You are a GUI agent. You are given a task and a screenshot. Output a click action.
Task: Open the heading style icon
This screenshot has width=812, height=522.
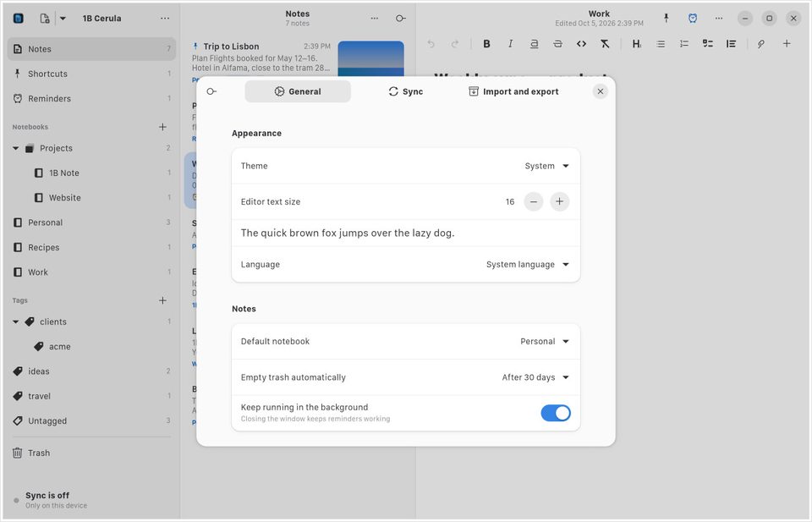[x=636, y=44]
